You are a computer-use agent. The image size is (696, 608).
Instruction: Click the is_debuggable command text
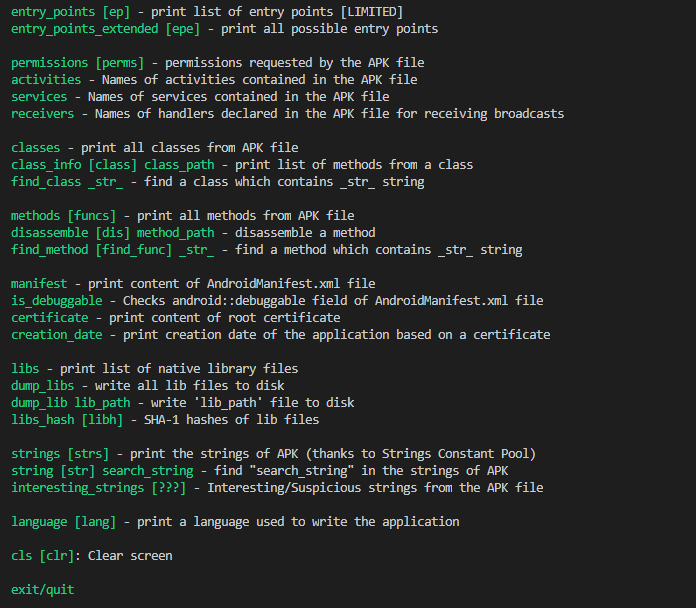[x=57, y=301]
